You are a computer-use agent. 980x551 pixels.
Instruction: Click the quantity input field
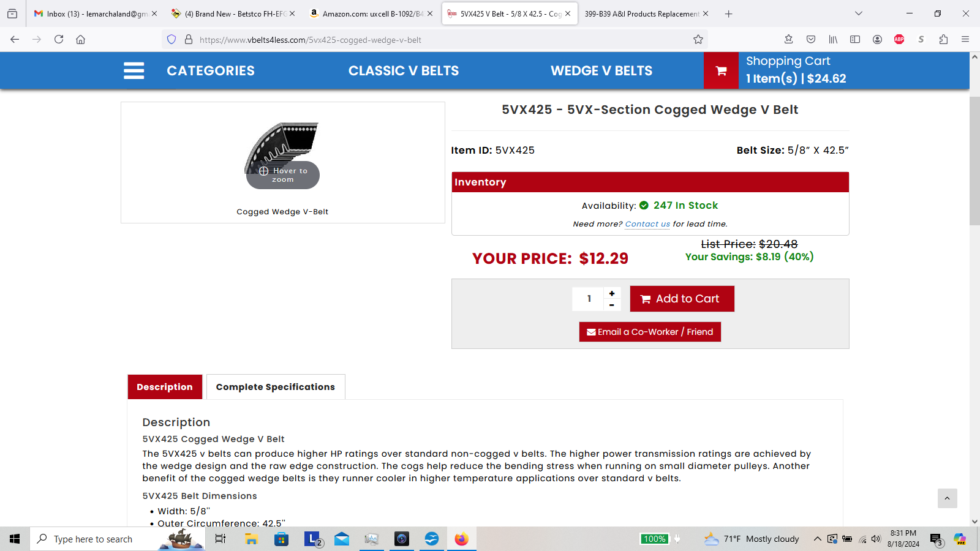coord(589,299)
